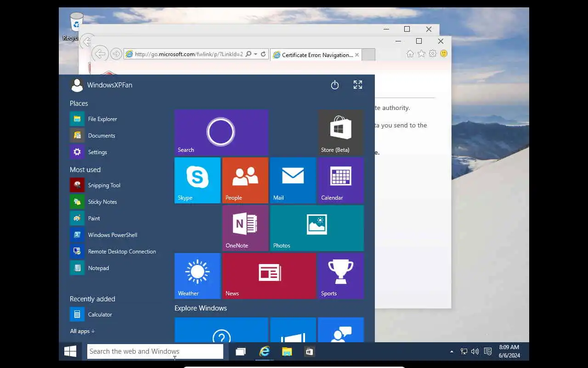
Task: Open network status tray icon
Action: [x=464, y=351]
